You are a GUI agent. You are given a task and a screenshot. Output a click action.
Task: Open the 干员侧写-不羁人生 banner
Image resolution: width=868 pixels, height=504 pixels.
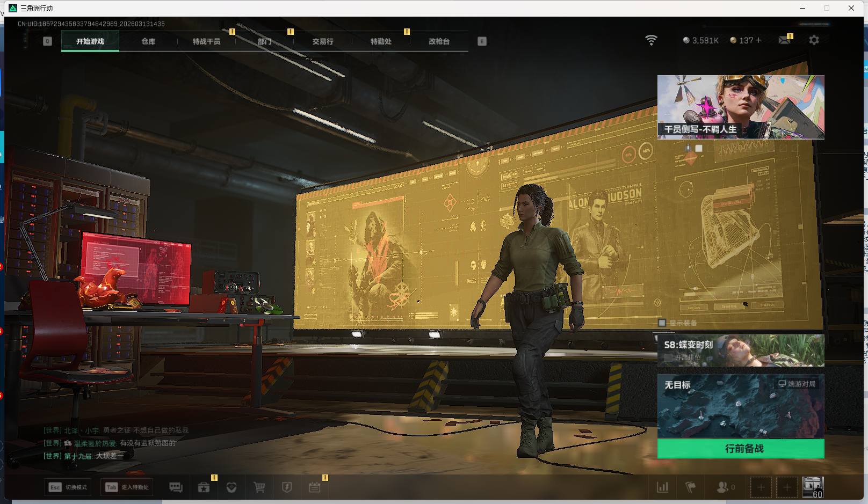coord(741,107)
